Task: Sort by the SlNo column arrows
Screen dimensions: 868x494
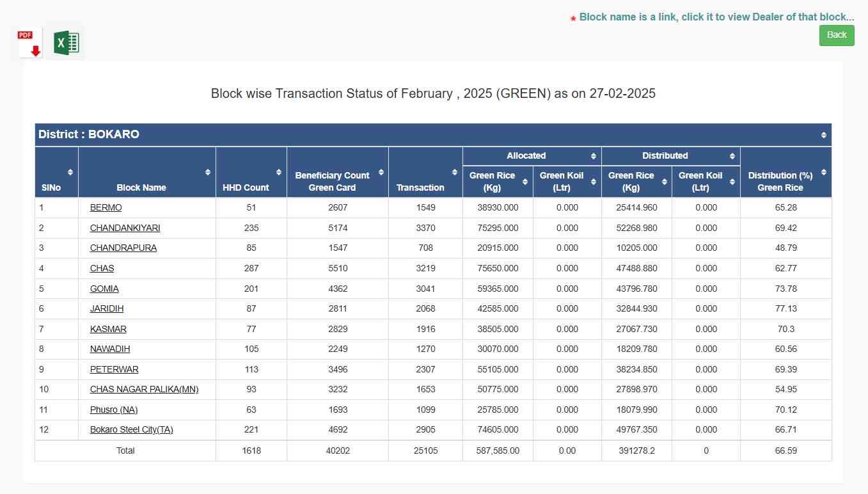Action: [70, 172]
